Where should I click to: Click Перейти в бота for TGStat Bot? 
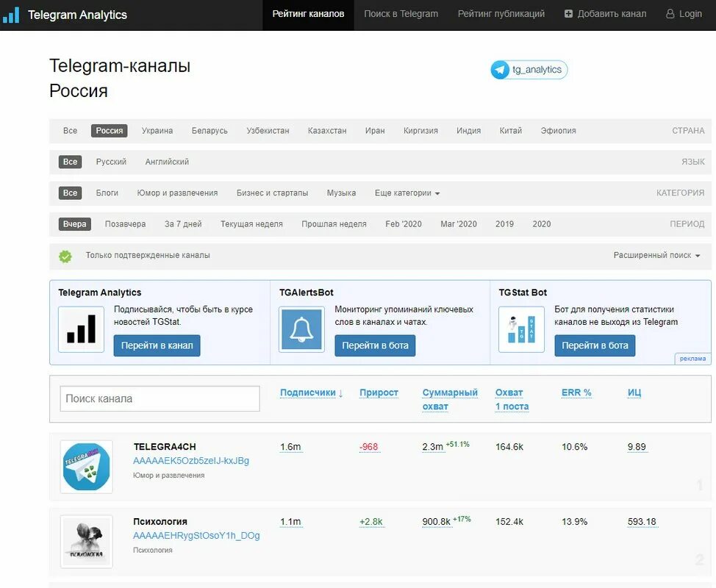(x=595, y=345)
